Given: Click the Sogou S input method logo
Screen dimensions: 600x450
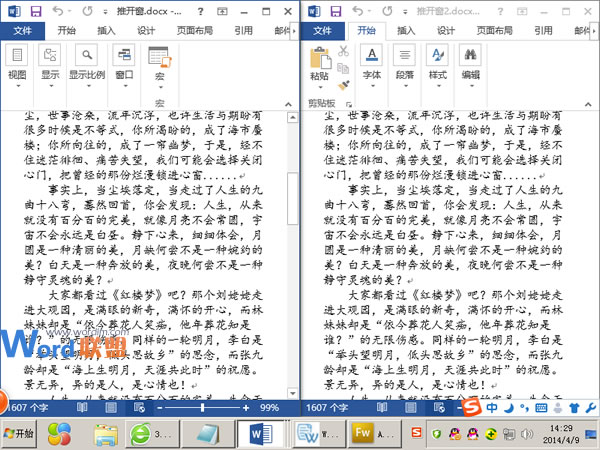Looking at the screenshot, I should (x=471, y=407).
